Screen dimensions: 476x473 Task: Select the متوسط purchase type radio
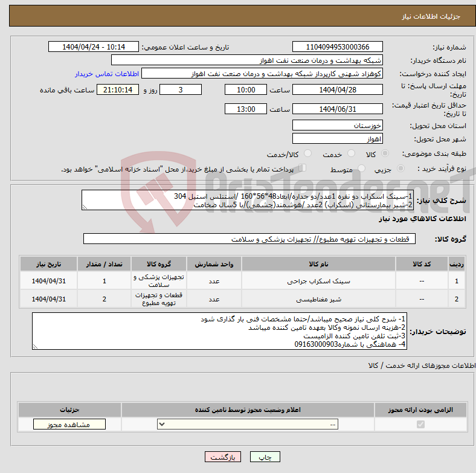(362, 168)
